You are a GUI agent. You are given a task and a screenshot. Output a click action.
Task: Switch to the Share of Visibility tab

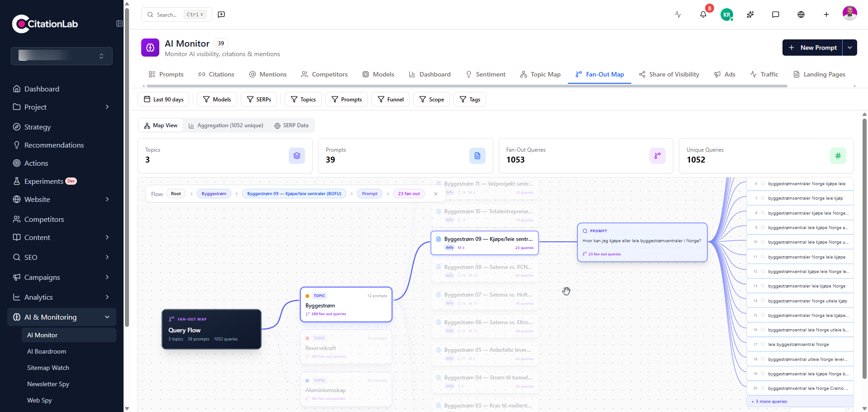[x=669, y=74]
